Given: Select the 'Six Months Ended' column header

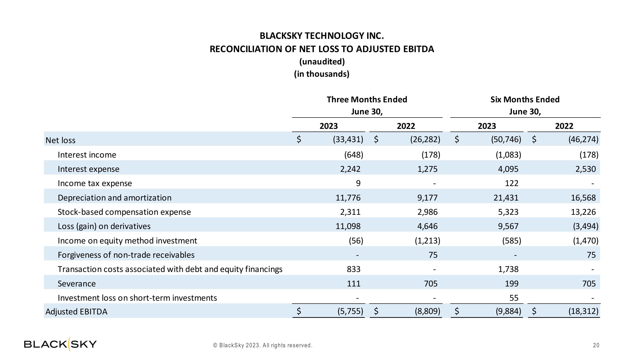Looking at the screenshot, I should pyautogui.click(x=525, y=99).
